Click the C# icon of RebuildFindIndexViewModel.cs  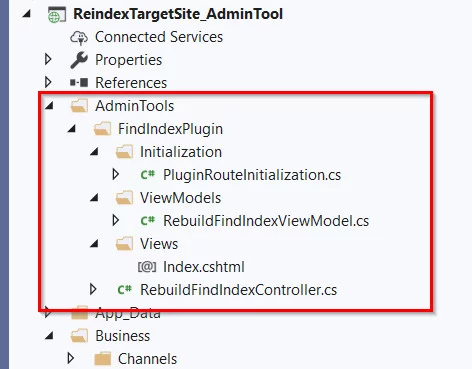148,221
